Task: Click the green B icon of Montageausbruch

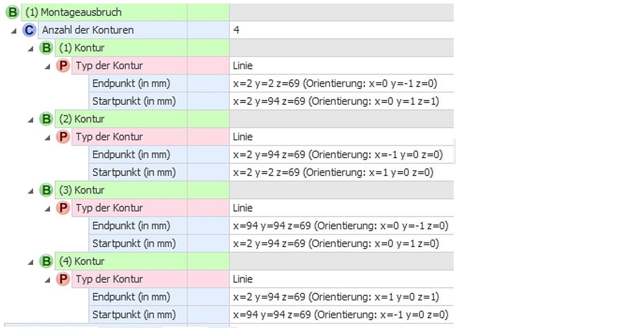Action: point(12,12)
